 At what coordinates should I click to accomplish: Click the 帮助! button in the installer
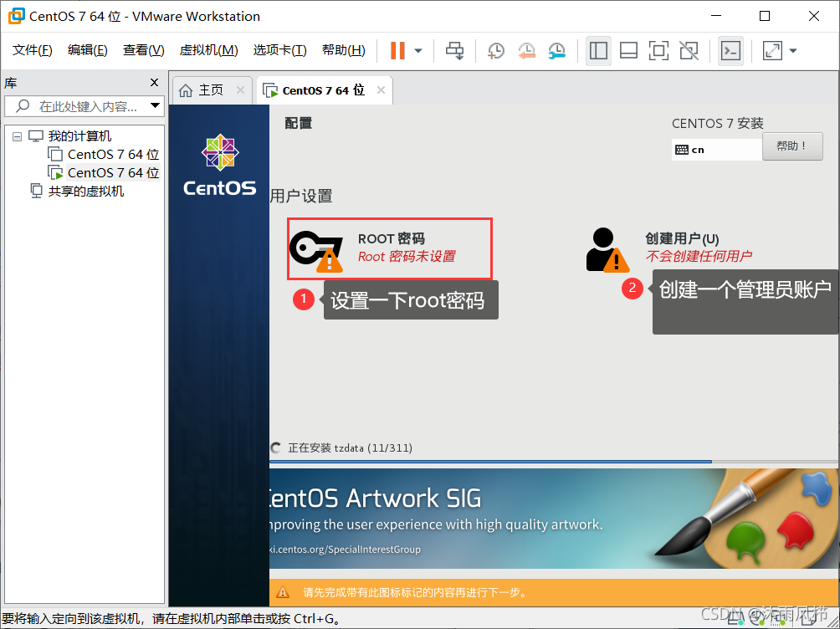point(791,146)
